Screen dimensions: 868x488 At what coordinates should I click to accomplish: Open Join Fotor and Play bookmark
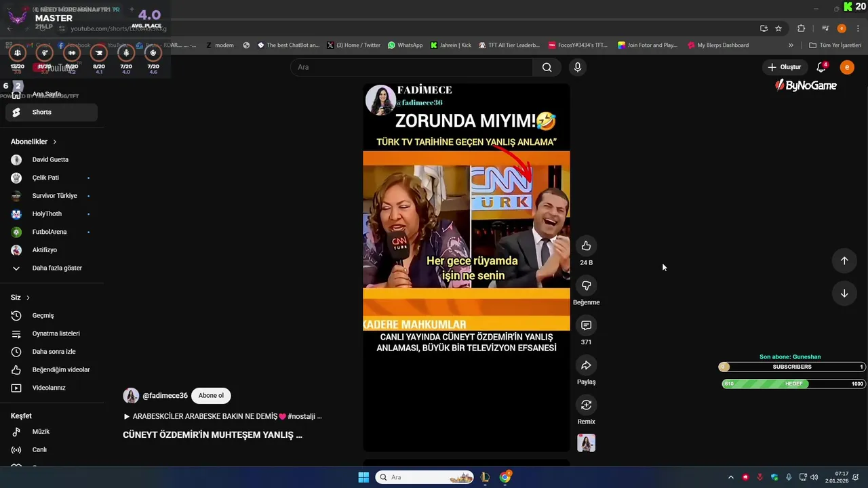tap(648, 45)
